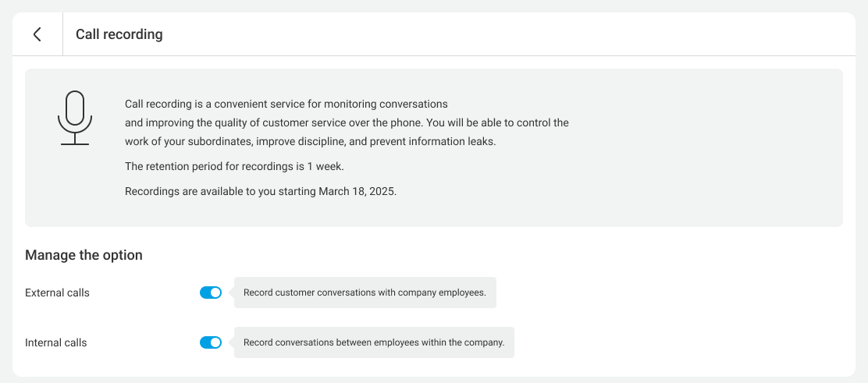The image size is (868, 383).
Task: Select the "Internal calls" label
Action: point(55,342)
